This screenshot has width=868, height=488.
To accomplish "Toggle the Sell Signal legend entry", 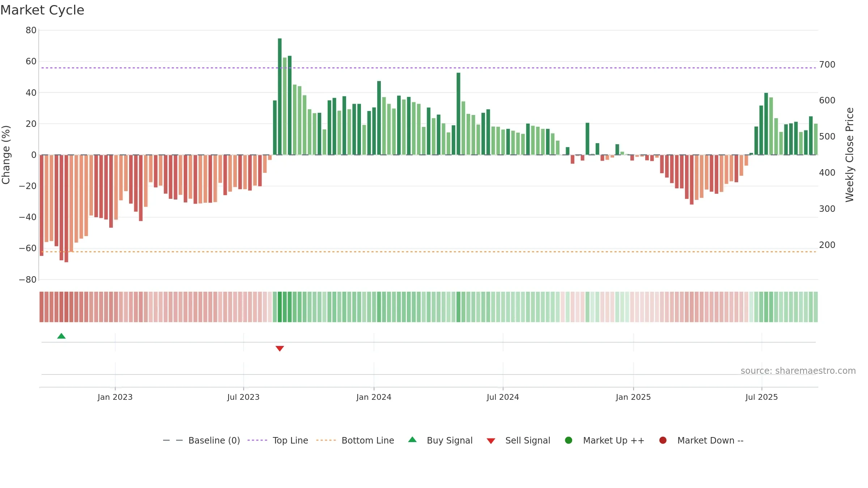I will point(518,440).
